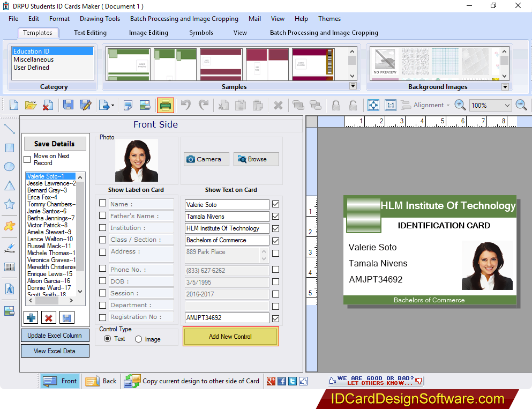The image size is (532, 409).
Task: Select the Rectangle shape tool
Action: 9,147
